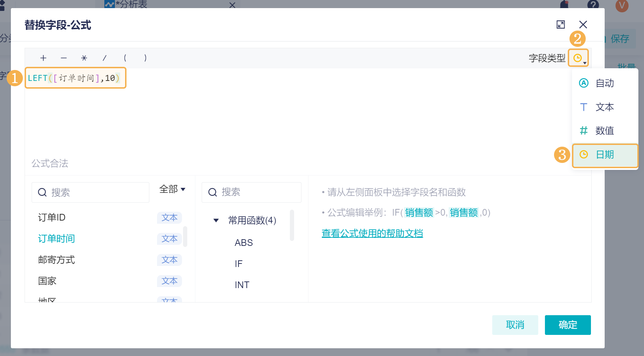Click inside the formula editor text
The image size is (644, 356).
click(74, 78)
